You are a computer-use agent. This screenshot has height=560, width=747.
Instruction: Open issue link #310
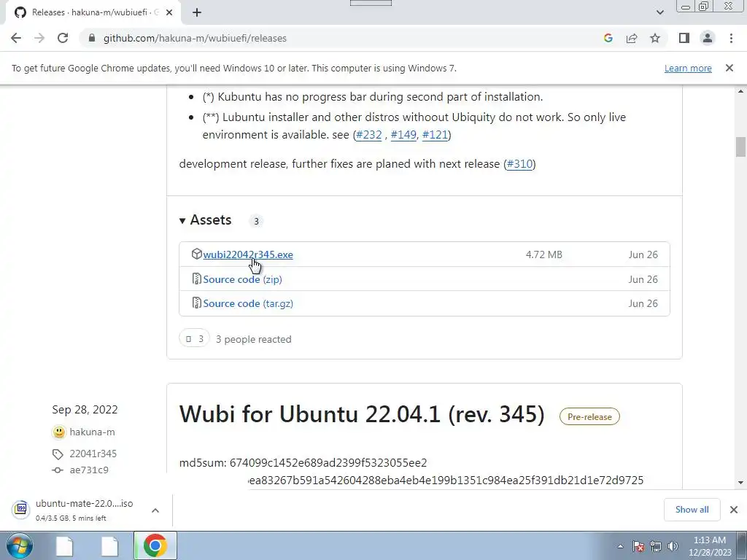[519, 164]
